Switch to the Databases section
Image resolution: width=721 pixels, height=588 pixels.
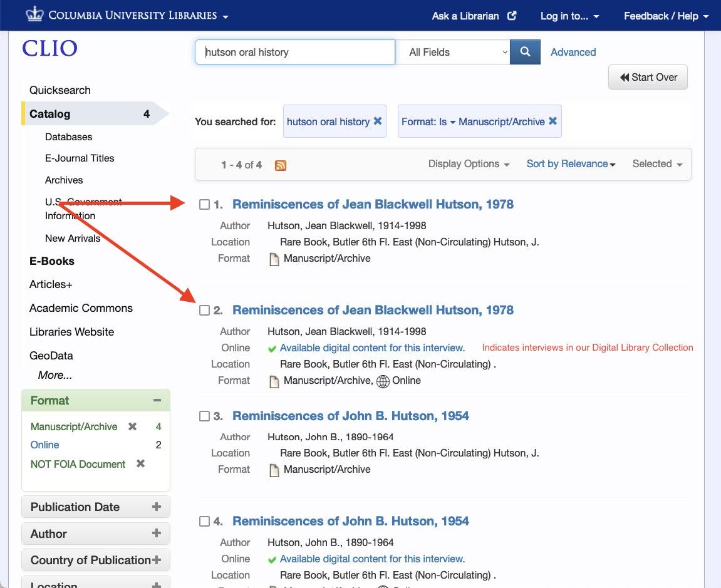(68, 137)
